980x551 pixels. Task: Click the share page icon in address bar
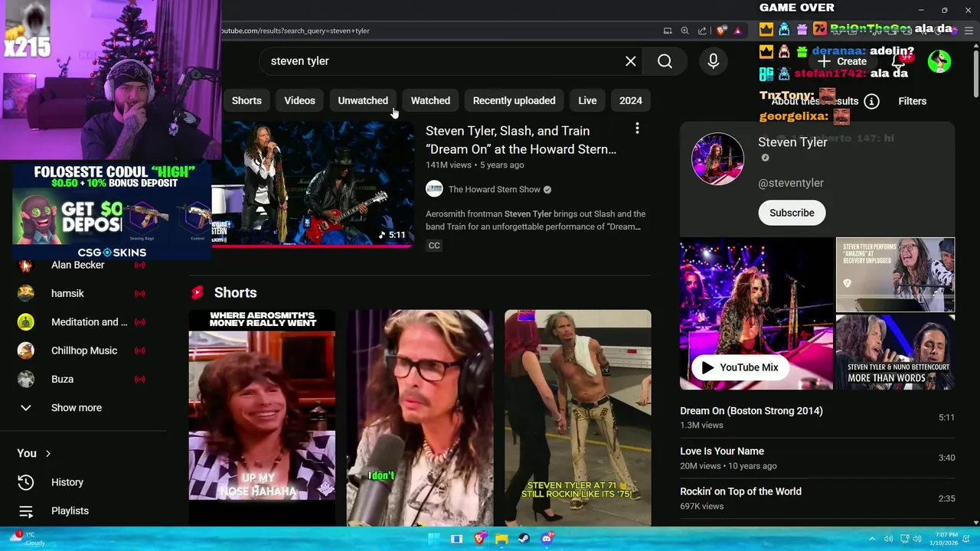pyautogui.click(x=703, y=31)
